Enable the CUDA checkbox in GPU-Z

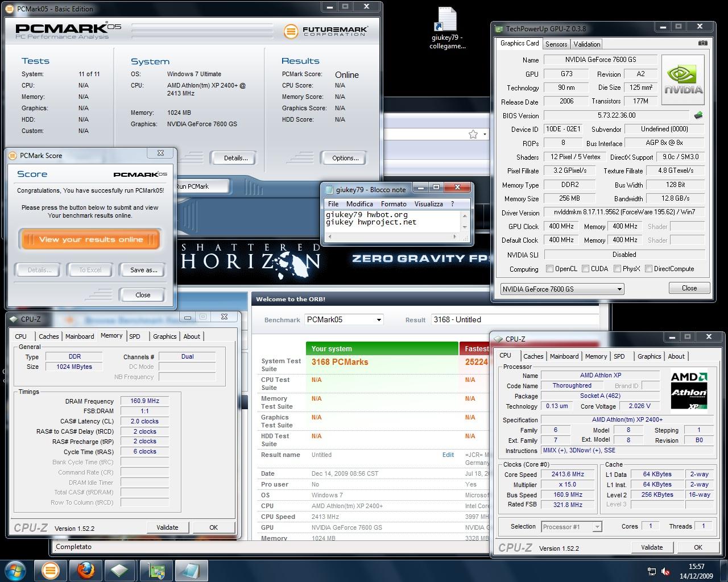pos(585,269)
